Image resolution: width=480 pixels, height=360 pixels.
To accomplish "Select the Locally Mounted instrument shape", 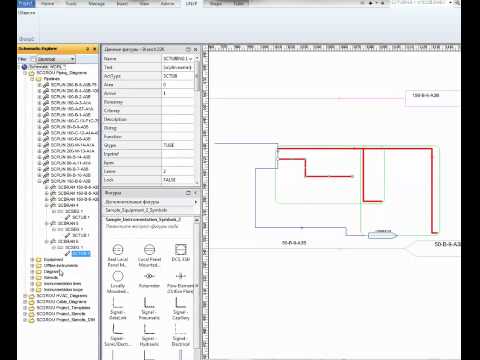I will click(x=118, y=282).
